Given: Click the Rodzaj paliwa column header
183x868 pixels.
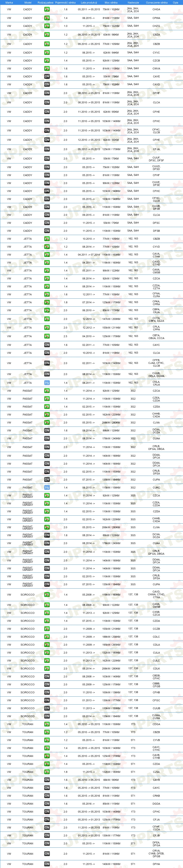Looking at the screenshot, I should 45,2.
